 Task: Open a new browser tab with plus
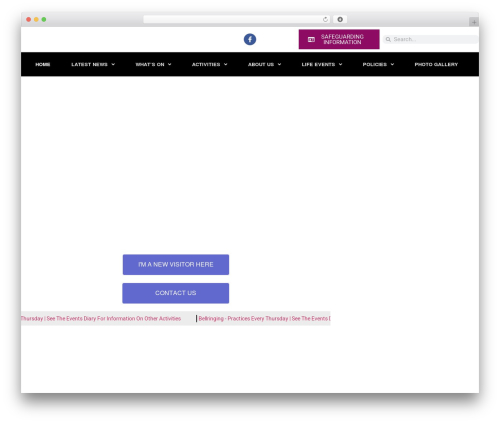click(474, 22)
